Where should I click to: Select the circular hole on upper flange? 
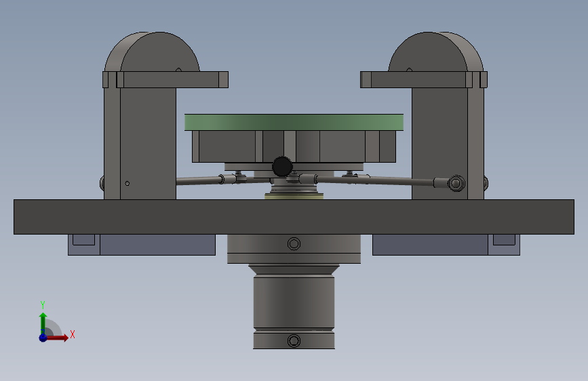pyautogui.click(x=294, y=244)
